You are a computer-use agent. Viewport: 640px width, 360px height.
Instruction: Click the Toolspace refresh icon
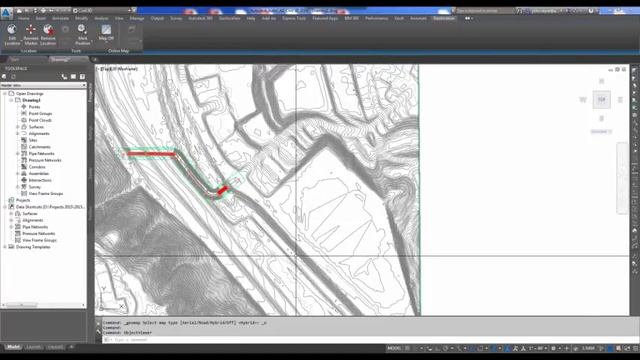(13, 76)
